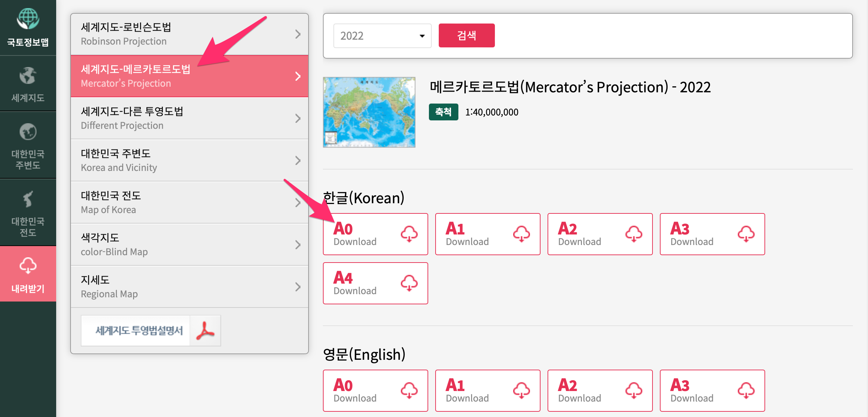Click cloud icon in Korean A1 download

click(x=521, y=234)
